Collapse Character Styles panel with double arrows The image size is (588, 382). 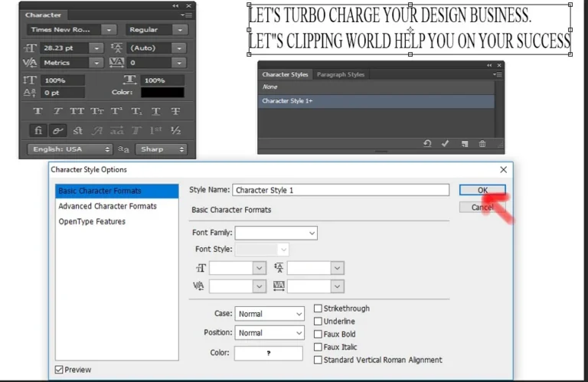[489, 65]
